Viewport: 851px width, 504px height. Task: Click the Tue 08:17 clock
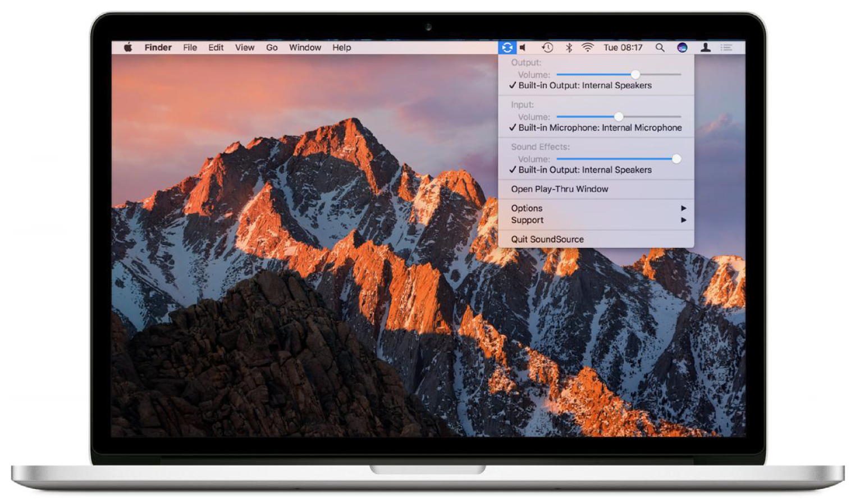[623, 48]
